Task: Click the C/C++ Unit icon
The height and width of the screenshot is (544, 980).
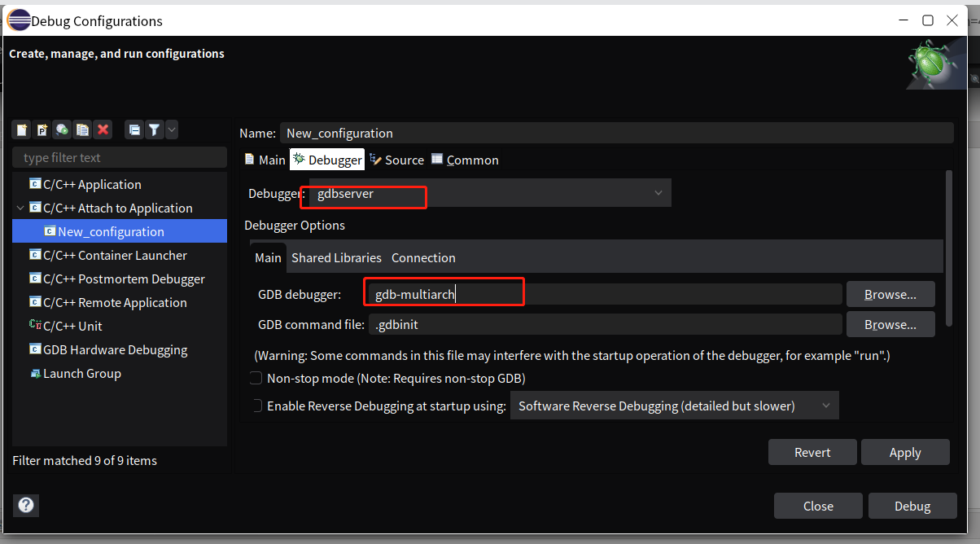Action: pos(35,326)
